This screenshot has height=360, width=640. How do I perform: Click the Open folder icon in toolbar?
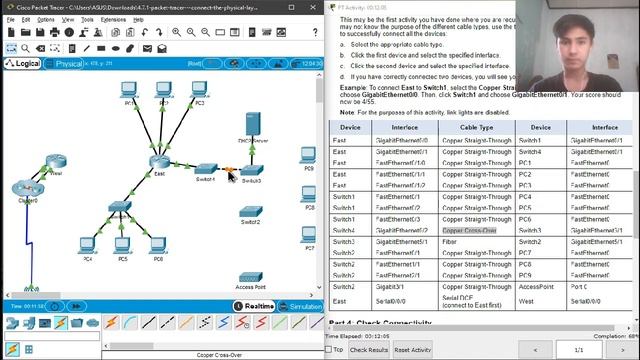[25, 32]
